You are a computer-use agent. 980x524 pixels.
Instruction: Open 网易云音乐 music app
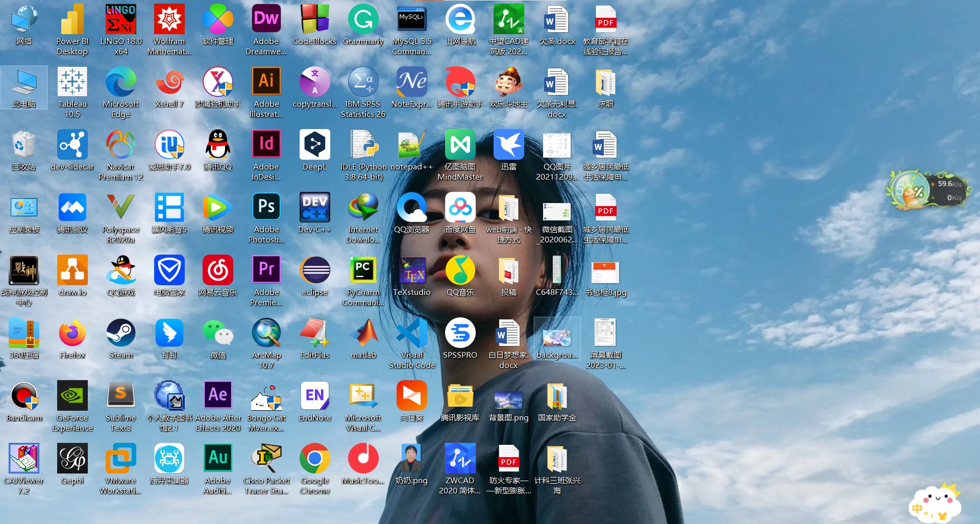[x=217, y=270]
